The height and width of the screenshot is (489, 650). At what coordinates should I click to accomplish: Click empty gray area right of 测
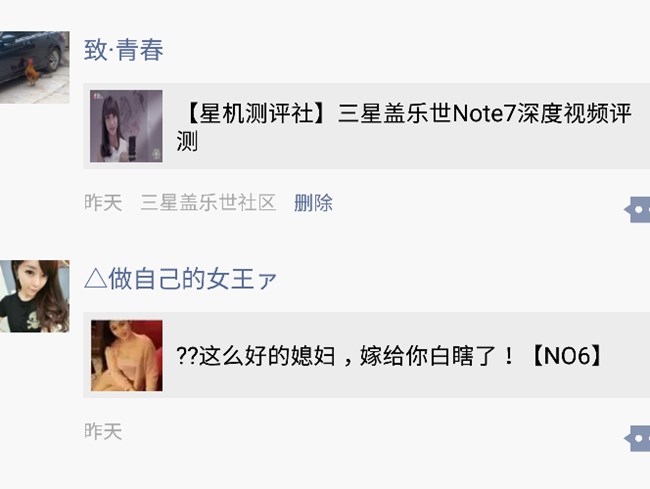click(415, 143)
